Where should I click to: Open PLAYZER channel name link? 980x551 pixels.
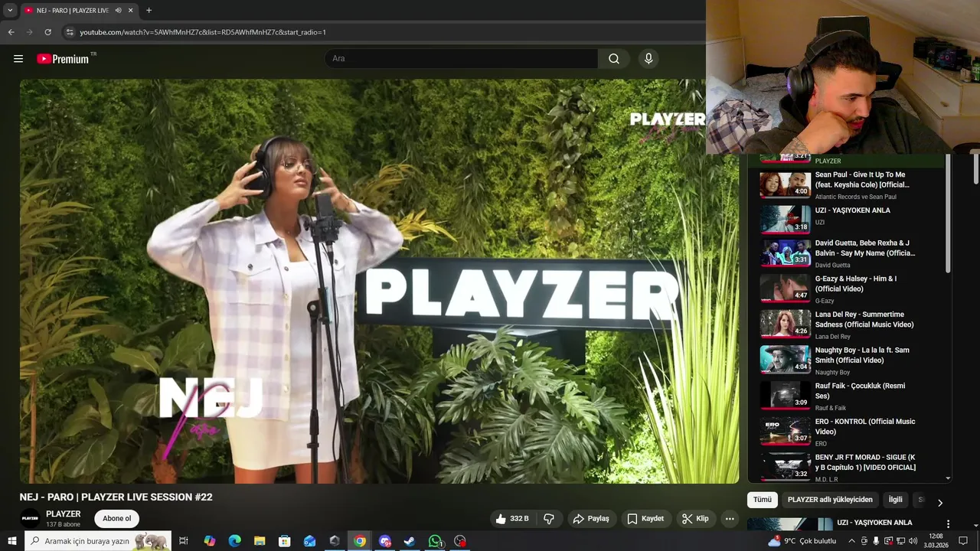click(63, 514)
